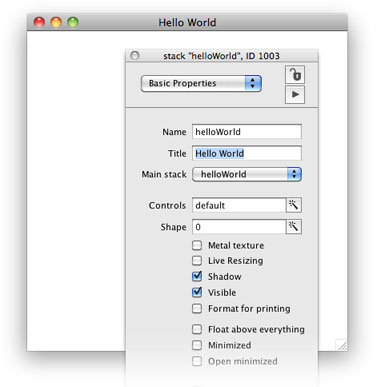Click the red close button of the Hello World window
The image size is (377, 387).
tap(39, 22)
